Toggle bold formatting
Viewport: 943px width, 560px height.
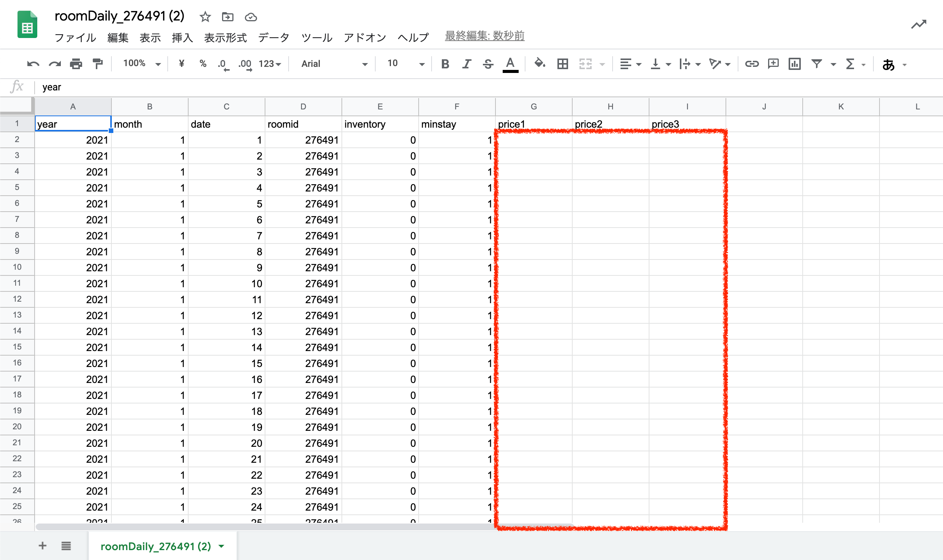pos(445,64)
